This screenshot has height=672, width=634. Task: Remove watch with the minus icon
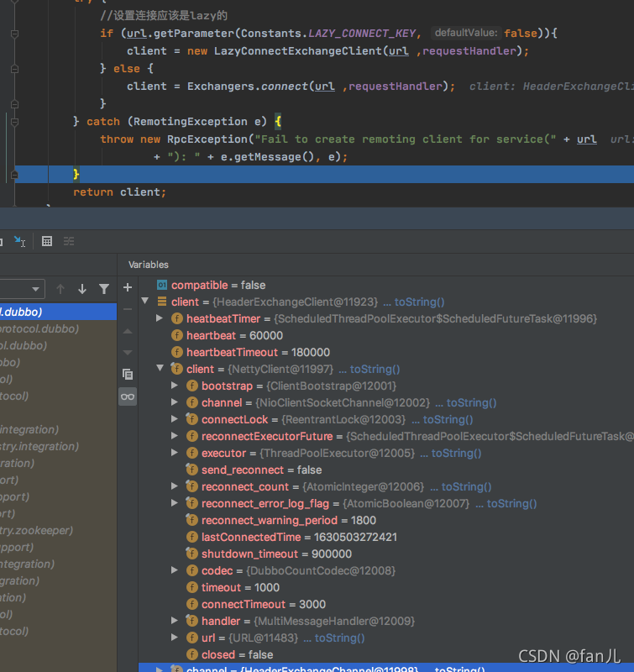(x=128, y=309)
